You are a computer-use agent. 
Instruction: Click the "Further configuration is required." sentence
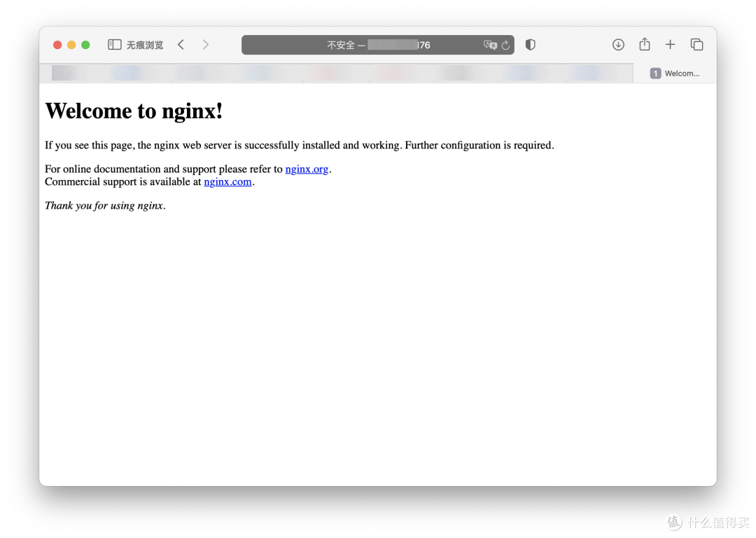[479, 145]
